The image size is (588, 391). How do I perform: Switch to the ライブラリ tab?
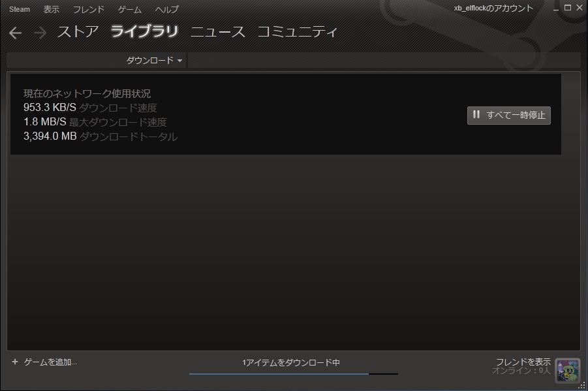[x=144, y=32]
